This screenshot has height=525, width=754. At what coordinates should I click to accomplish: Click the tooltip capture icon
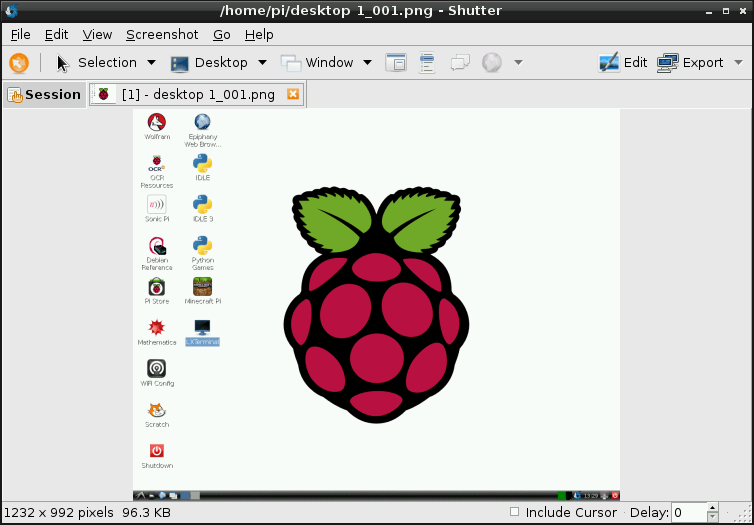point(460,63)
